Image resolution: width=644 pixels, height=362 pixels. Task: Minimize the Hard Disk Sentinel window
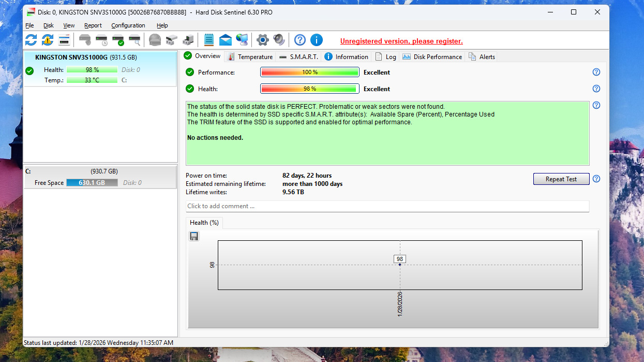click(550, 12)
